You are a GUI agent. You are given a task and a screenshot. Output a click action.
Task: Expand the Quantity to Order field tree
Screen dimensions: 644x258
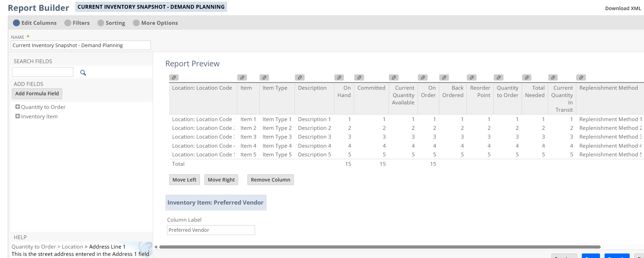(17, 107)
